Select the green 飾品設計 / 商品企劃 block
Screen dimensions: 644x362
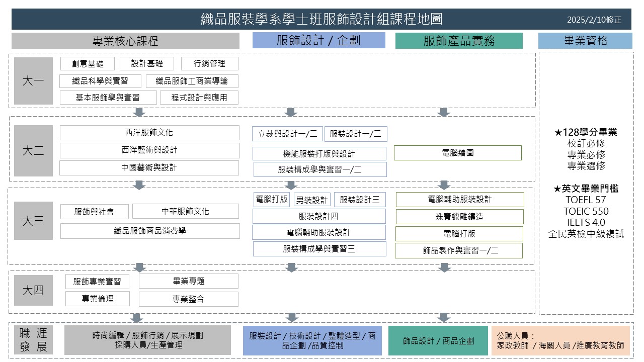click(x=438, y=340)
